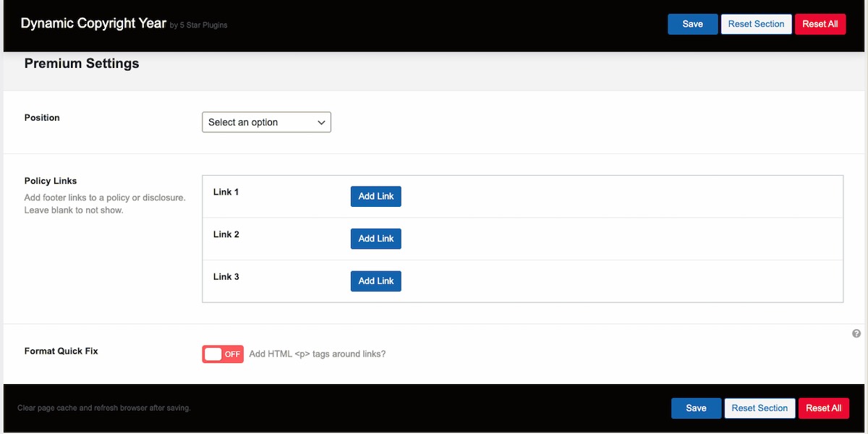Click Reset Section in the bottom footer bar
Screen dimensions: 868x434
click(x=759, y=408)
